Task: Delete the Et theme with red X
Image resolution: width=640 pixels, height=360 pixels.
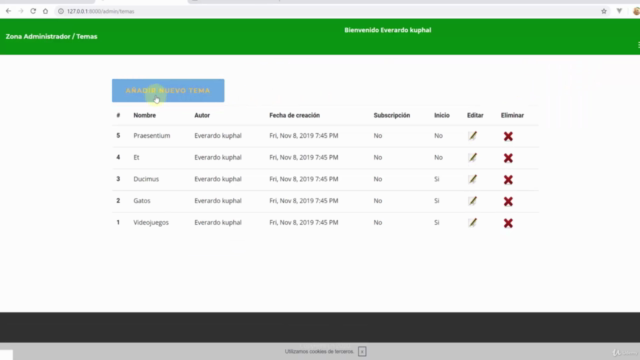Action: pos(508,158)
